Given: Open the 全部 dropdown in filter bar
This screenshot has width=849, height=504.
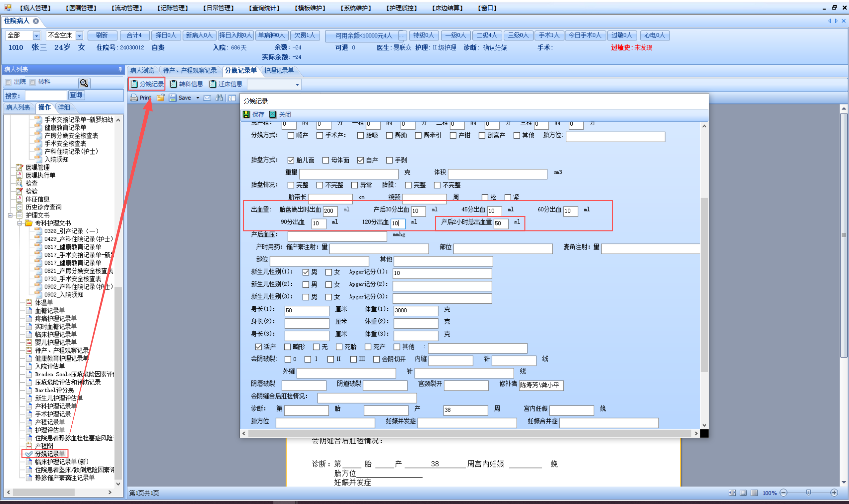Looking at the screenshot, I should (36, 35).
